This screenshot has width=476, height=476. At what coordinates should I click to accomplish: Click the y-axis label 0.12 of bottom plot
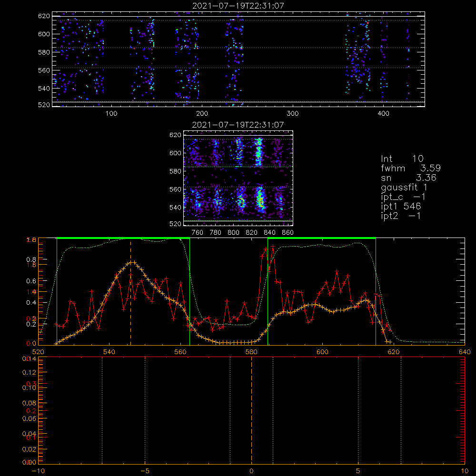coord(30,372)
